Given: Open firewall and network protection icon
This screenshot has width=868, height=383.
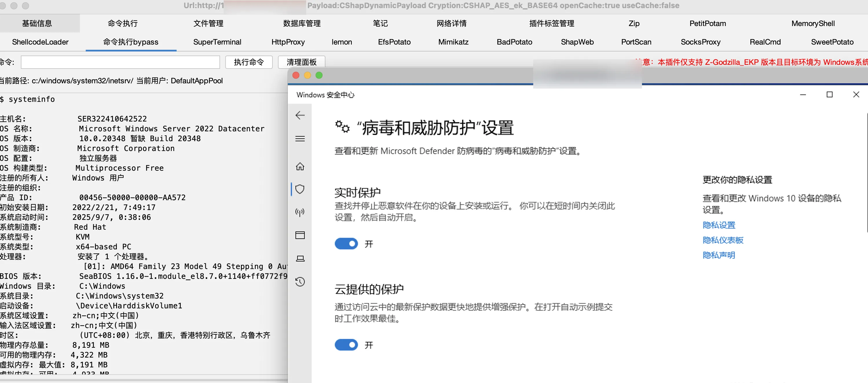Looking at the screenshot, I should 300,212.
